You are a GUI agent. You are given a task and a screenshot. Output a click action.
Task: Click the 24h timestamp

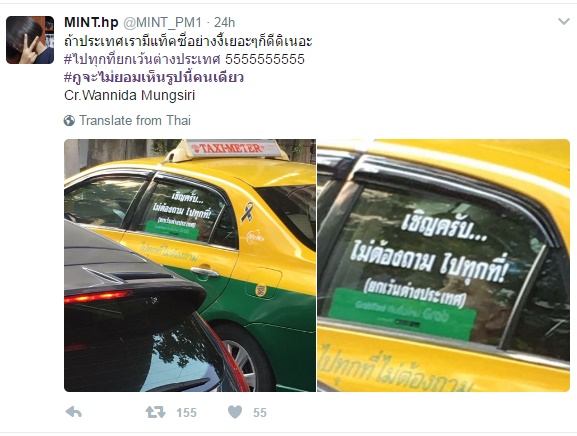224,23
